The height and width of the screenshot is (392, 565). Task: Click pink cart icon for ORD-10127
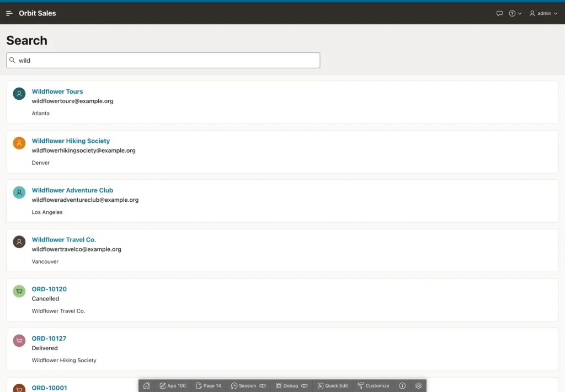click(19, 341)
